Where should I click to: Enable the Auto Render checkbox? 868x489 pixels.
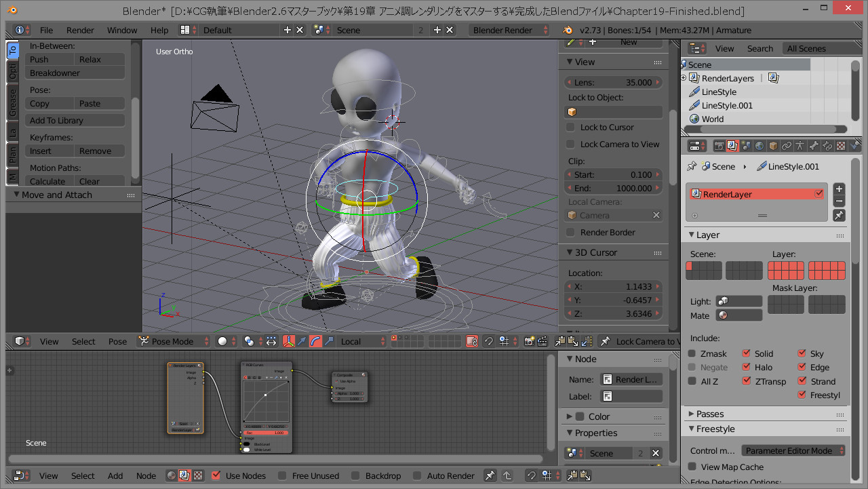[417, 475]
